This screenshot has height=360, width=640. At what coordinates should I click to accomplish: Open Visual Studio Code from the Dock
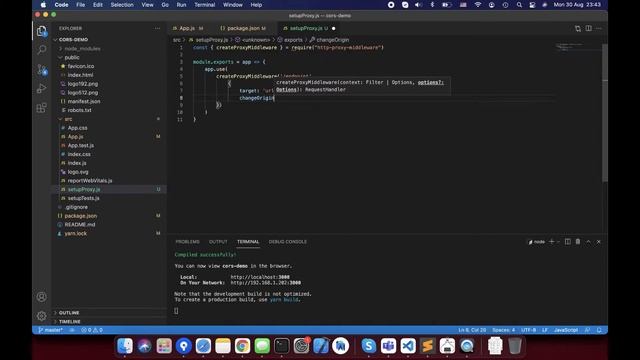pos(408,346)
